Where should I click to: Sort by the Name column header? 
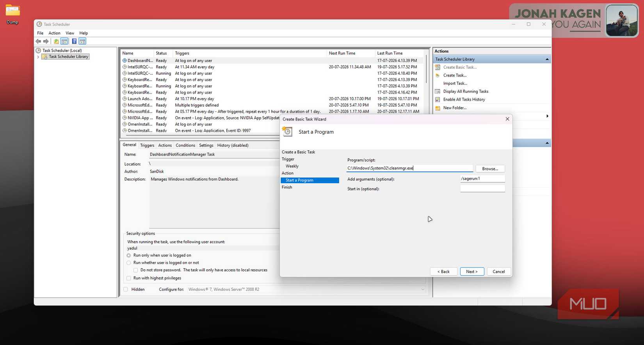(x=137, y=53)
